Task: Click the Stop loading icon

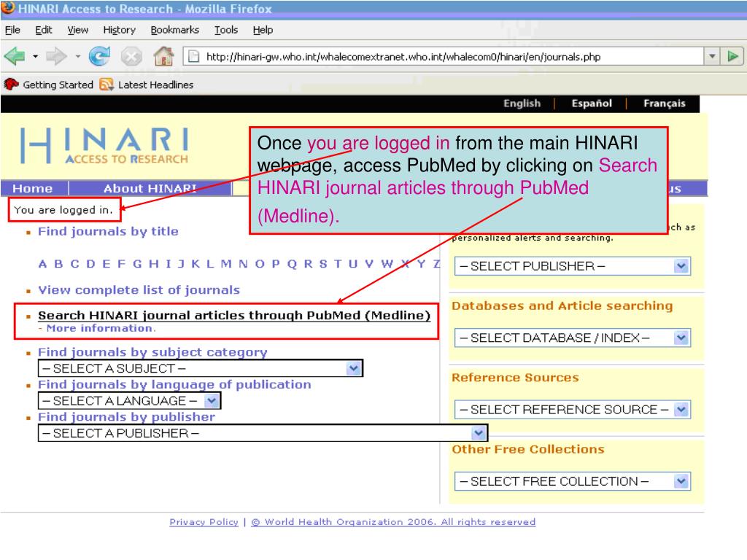Action: point(131,57)
